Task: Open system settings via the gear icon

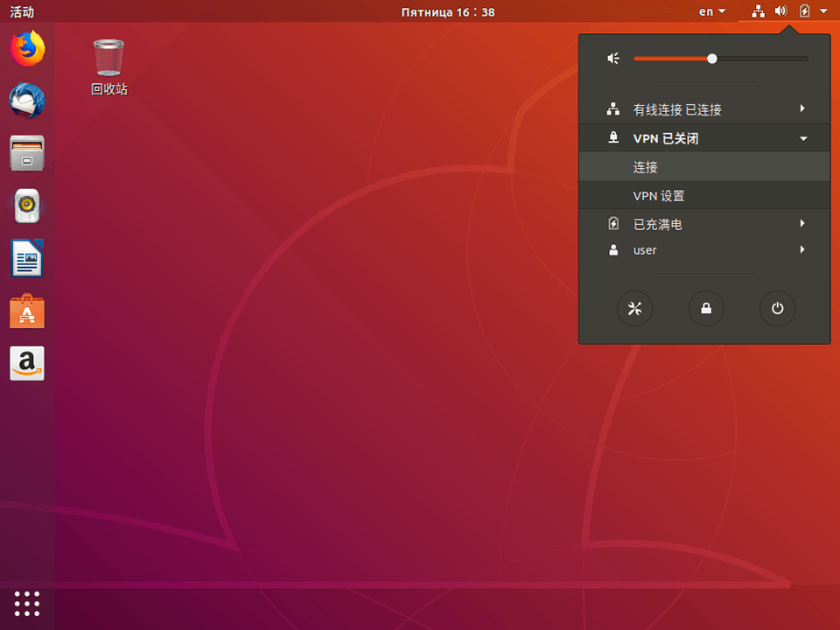Action: [x=635, y=308]
